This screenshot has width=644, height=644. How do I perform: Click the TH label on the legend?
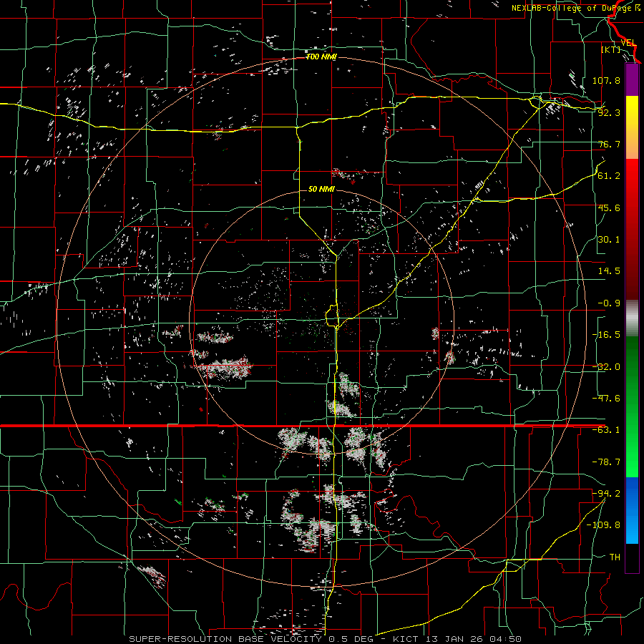click(615, 557)
